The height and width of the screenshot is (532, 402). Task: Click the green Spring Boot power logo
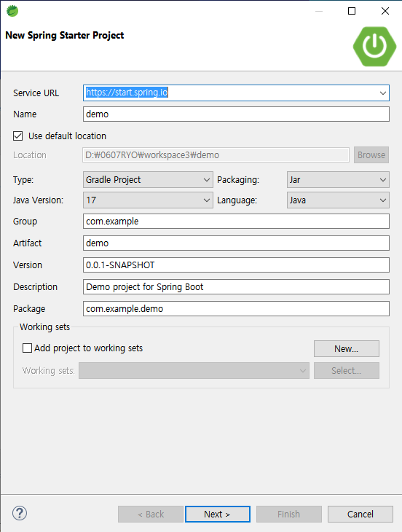click(x=374, y=47)
